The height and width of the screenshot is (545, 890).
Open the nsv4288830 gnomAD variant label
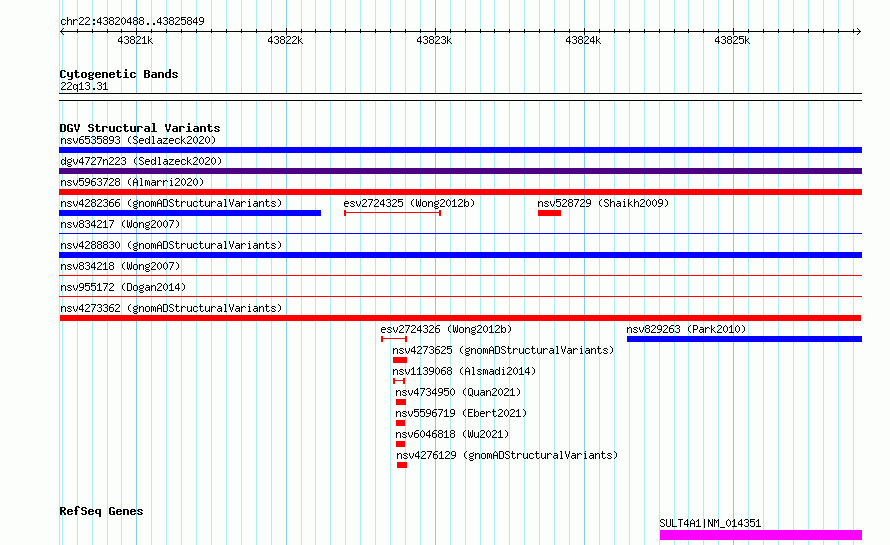(171, 245)
